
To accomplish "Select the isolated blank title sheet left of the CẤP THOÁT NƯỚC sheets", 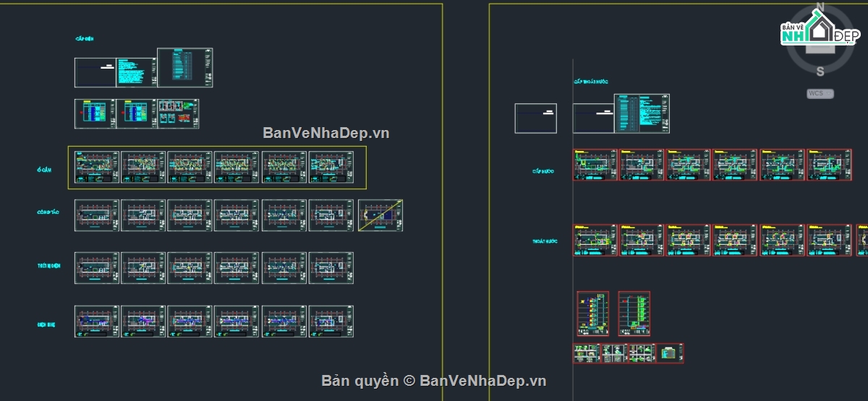I will point(535,118).
